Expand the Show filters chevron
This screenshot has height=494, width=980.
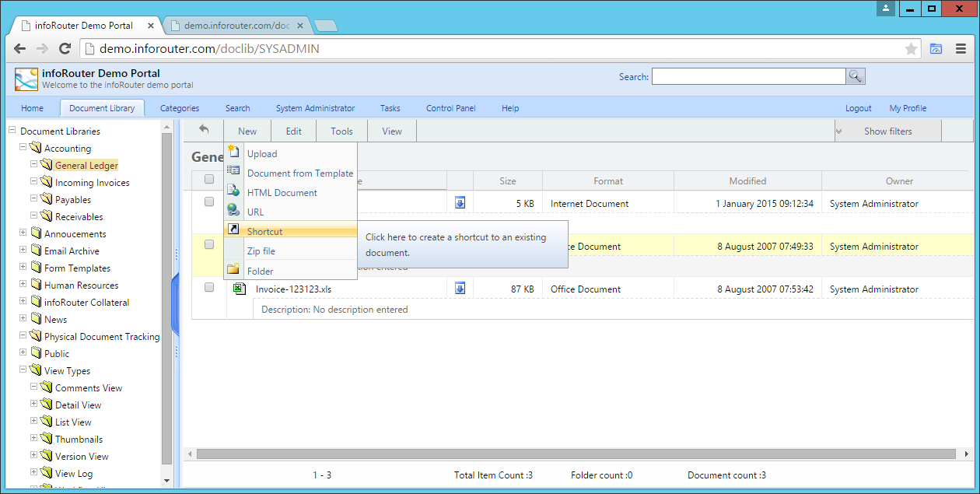[x=839, y=131]
